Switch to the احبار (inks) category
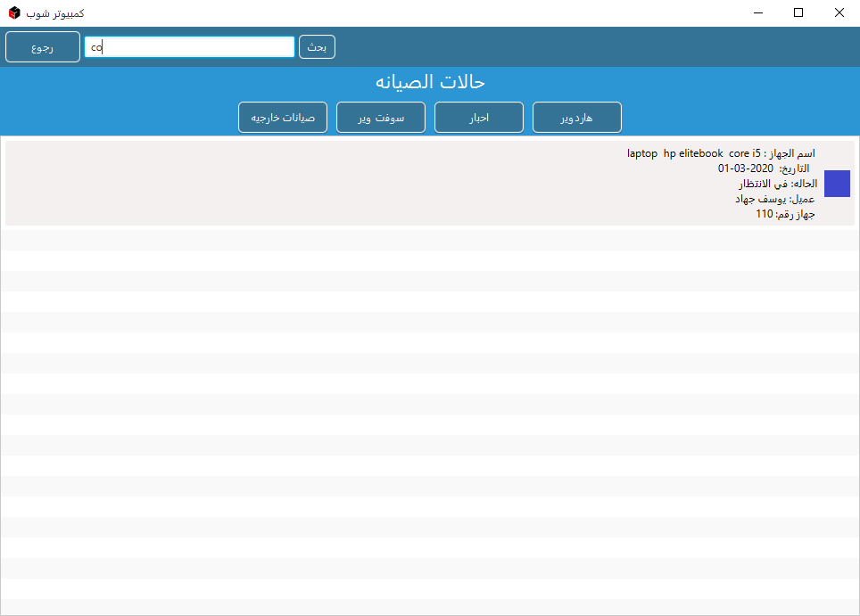This screenshot has width=860, height=616. [478, 118]
